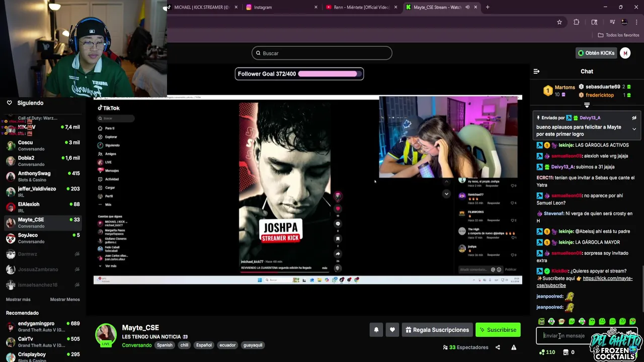
Task: Click TikTok heart like icon on video
Action: [338, 209]
